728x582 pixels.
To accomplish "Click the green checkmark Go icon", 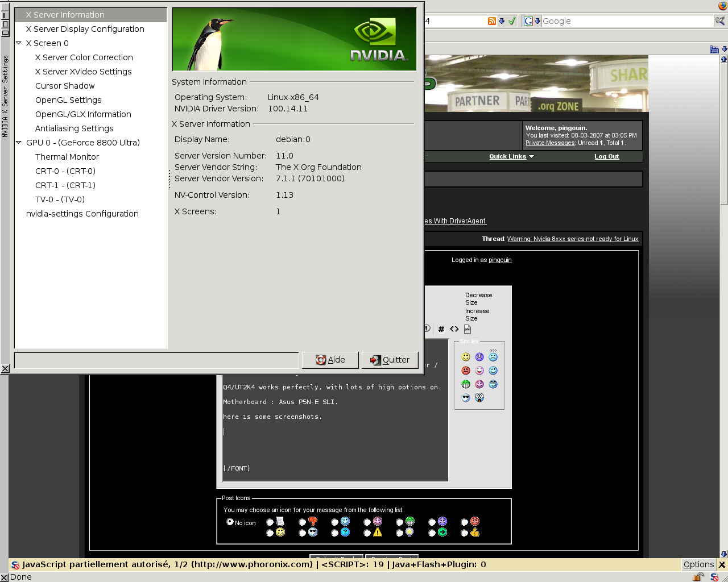I will [512, 21].
